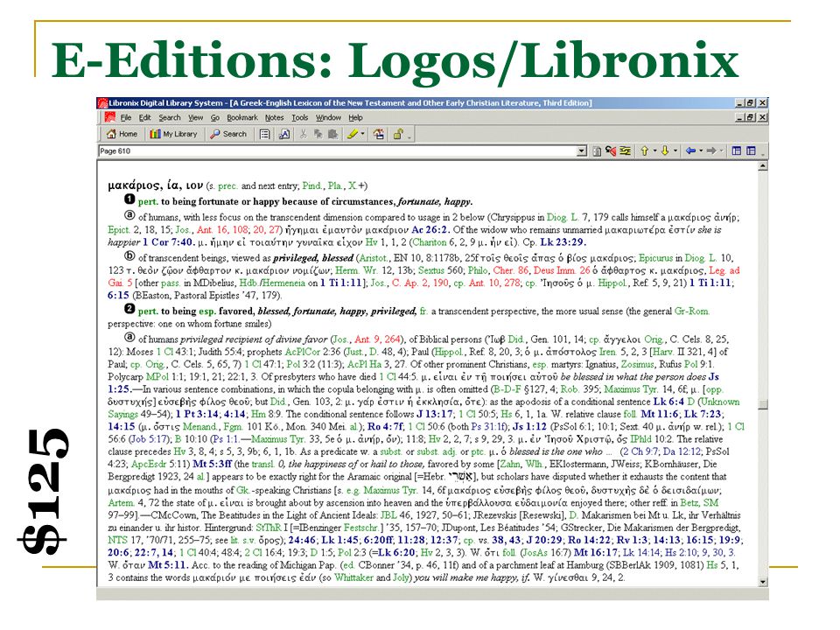Open the dropdown beside the up arrow
This screenshot has height=630, width=840.
(x=655, y=151)
